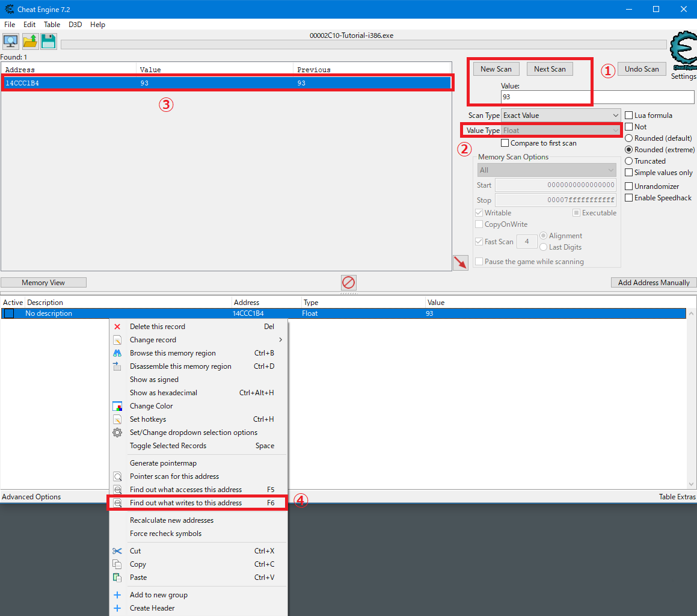This screenshot has height=616, width=697.
Task: Click the plus icon for Add to new group
Action: click(117, 595)
